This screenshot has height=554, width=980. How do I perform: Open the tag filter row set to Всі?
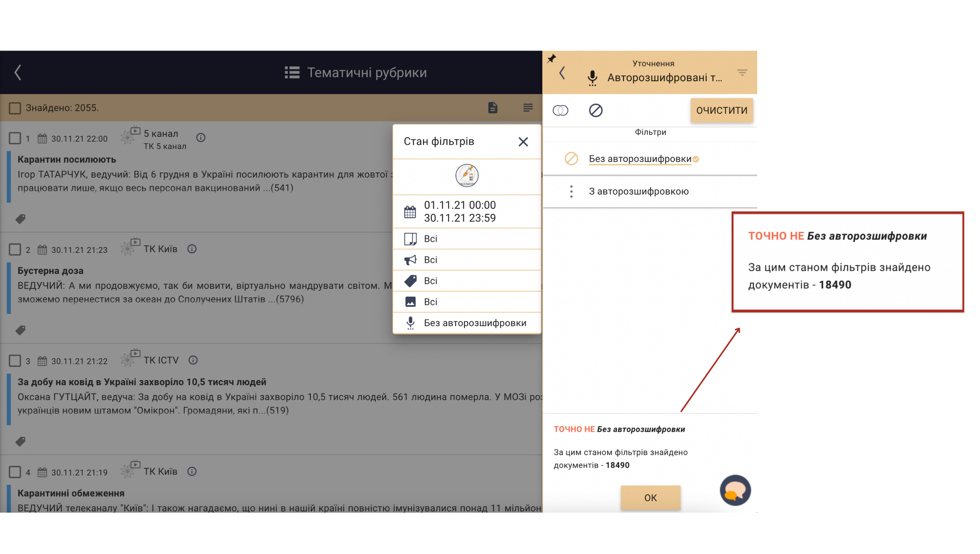coord(467,281)
